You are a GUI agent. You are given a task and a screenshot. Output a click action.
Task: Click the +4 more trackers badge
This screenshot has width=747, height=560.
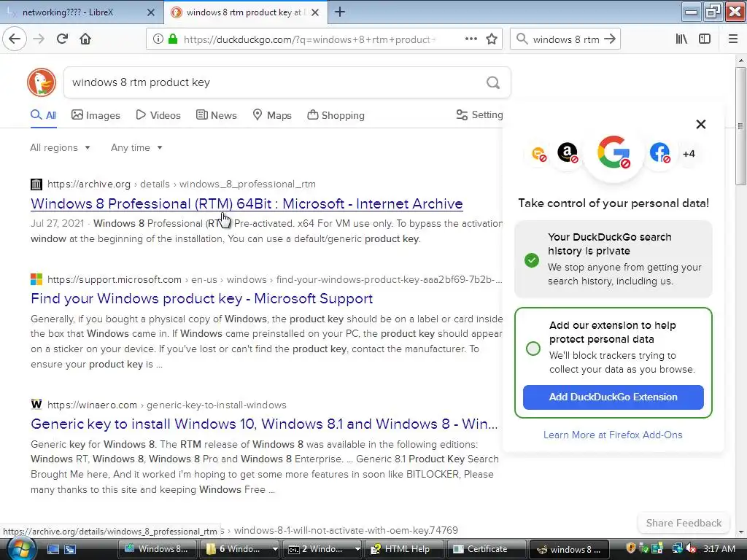(689, 154)
